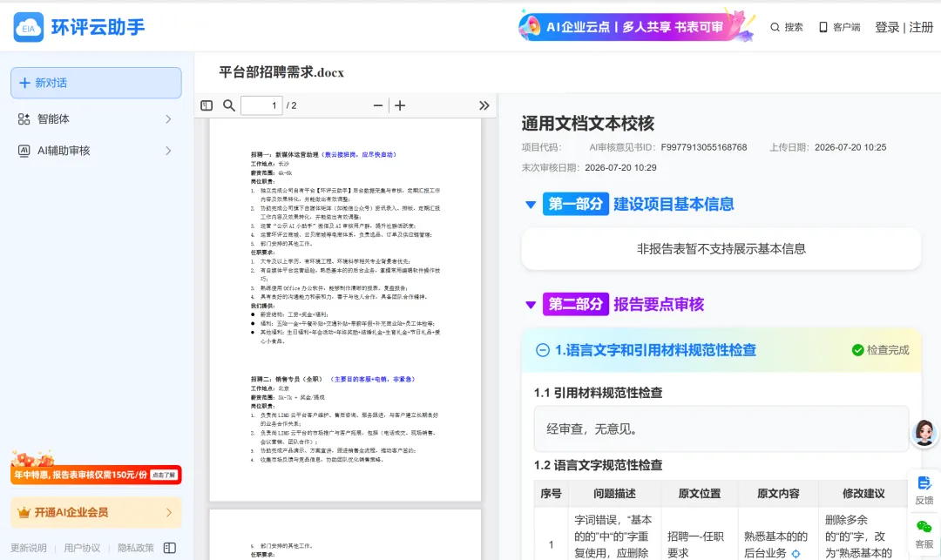Image resolution: width=941 pixels, height=560 pixels.
Task: Click the 报告要点审核 heading
Action: (x=659, y=305)
